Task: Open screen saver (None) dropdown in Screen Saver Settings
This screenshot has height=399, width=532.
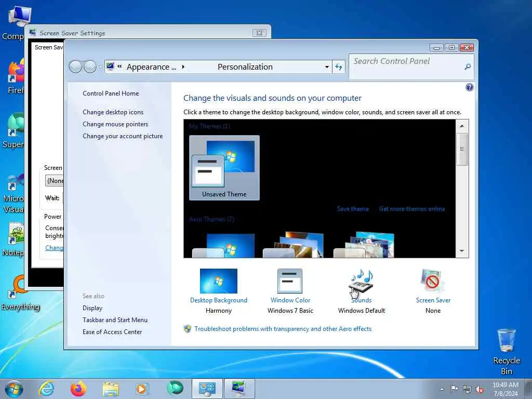Action: coord(54,180)
